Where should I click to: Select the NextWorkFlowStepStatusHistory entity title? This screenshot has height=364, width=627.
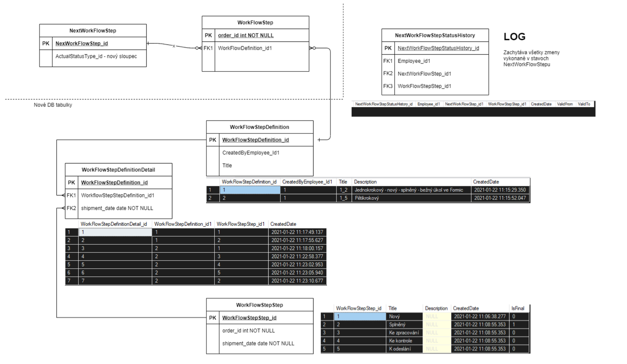(435, 35)
